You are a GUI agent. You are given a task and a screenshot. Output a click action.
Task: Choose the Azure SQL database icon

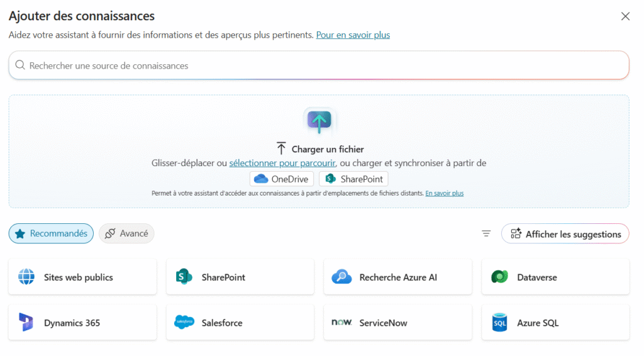[x=499, y=323]
